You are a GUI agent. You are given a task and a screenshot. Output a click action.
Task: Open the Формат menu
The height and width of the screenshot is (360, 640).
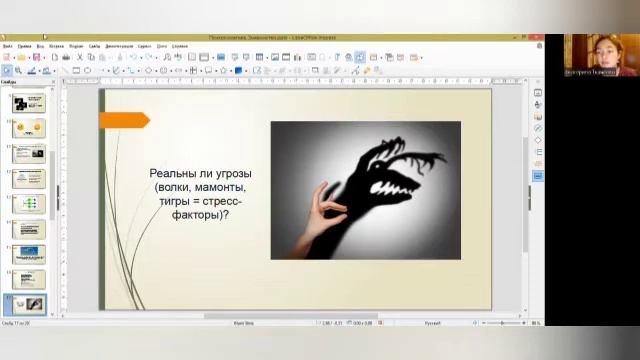[x=76, y=47]
